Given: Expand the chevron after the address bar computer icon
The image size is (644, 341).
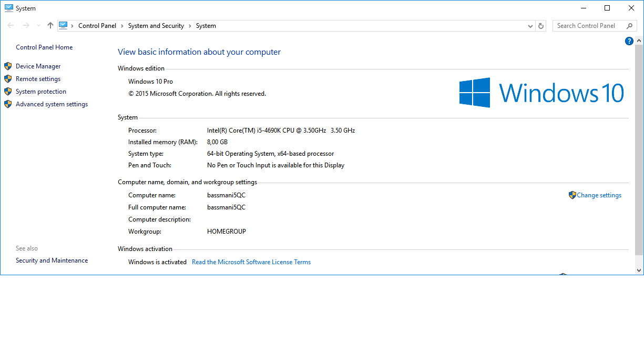Looking at the screenshot, I should pos(73,26).
